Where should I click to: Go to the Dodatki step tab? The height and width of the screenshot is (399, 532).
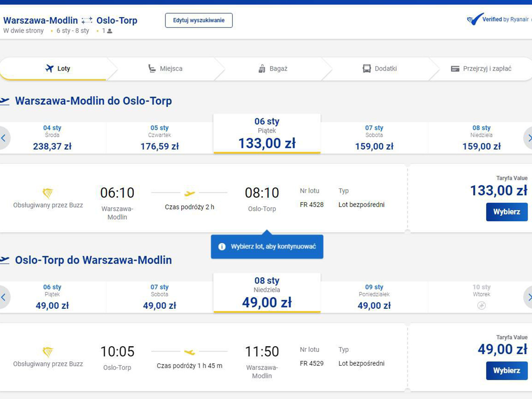[x=380, y=69]
